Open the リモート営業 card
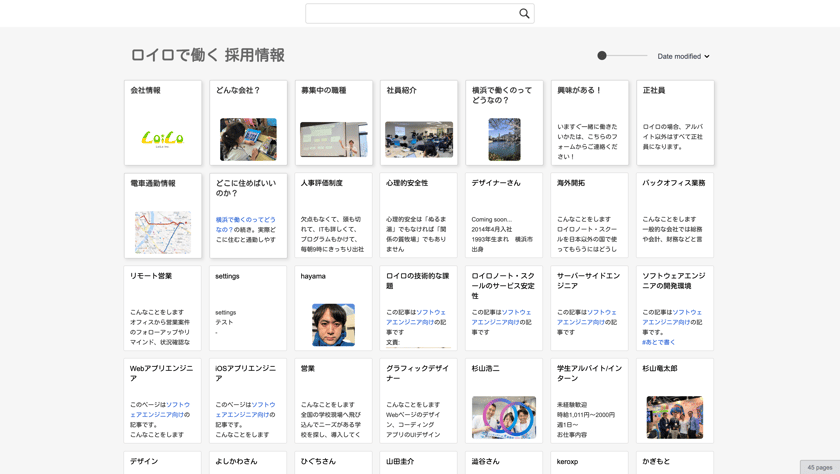Image resolution: width=840 pixels, height=474 pixels. pos(163,308)
